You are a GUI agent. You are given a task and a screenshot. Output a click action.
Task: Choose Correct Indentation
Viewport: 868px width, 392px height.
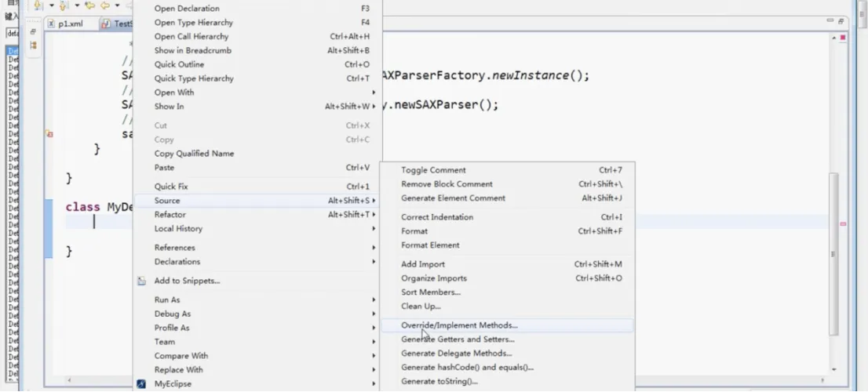pos(507,217)
